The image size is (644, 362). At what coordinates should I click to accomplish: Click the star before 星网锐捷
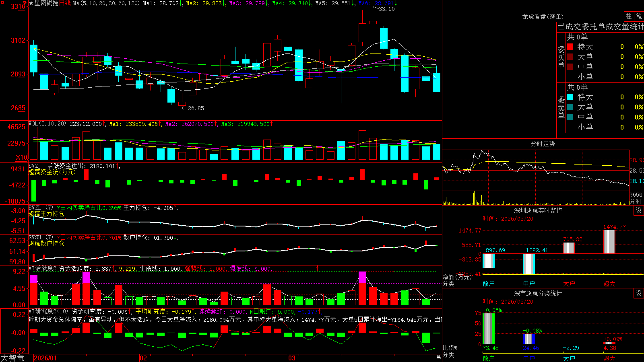coord(31,3)
